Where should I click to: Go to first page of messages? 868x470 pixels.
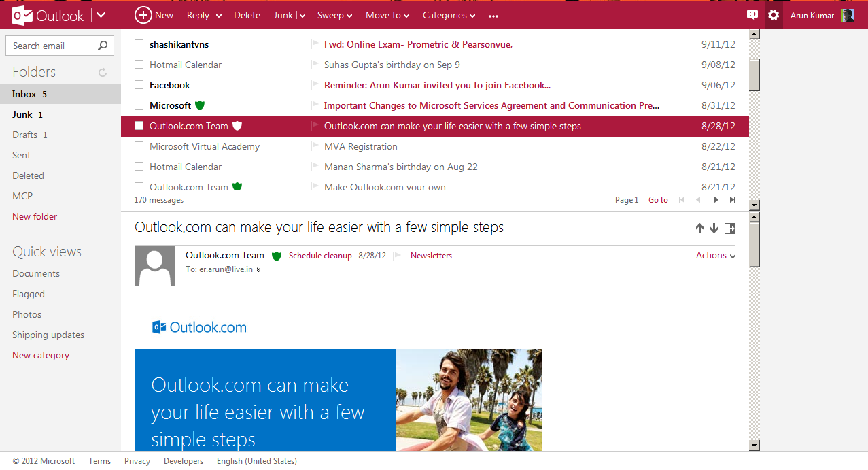(x=682, y=200)
